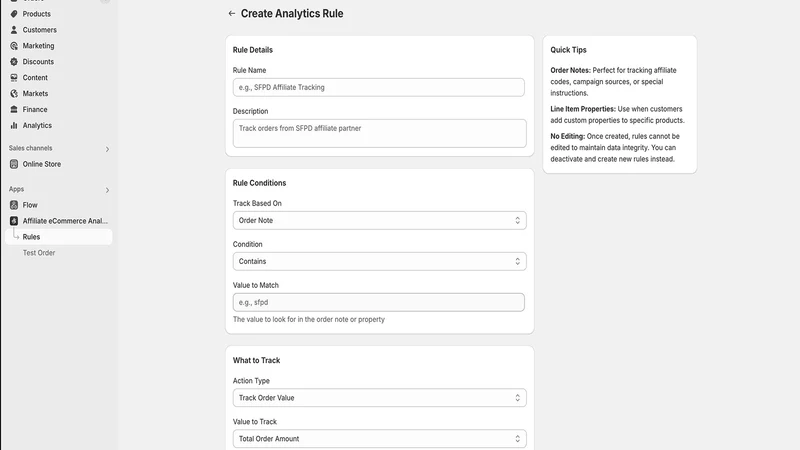Click the Markets globe icon
Image resolution: width=800 pixels, height=450 pixels.
coord(14,93)
